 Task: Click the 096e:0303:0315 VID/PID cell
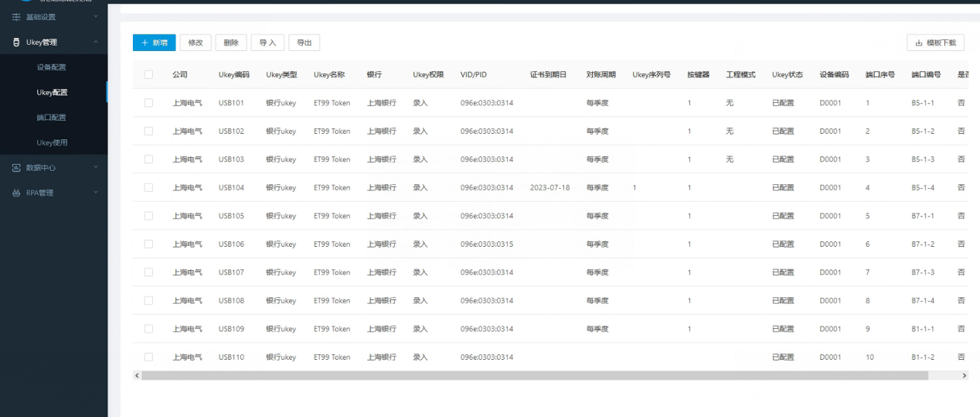click(x=487, y=244)
